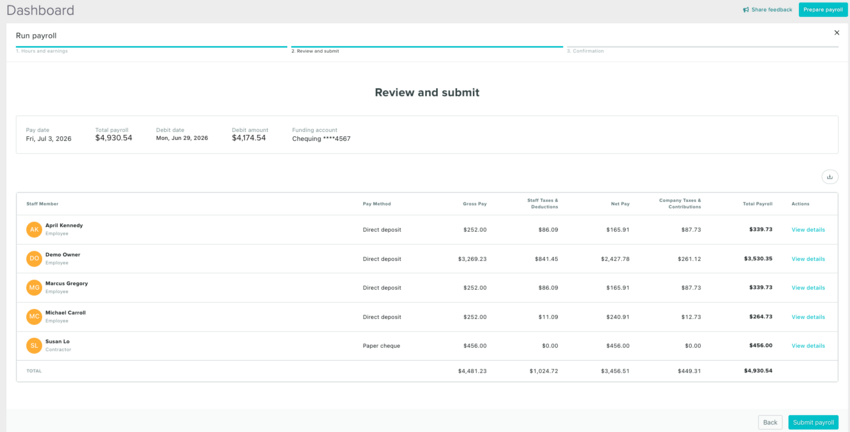850x432 pixels.
Task: Click the Marcus Gregory name
Action: tap(67, 283)
